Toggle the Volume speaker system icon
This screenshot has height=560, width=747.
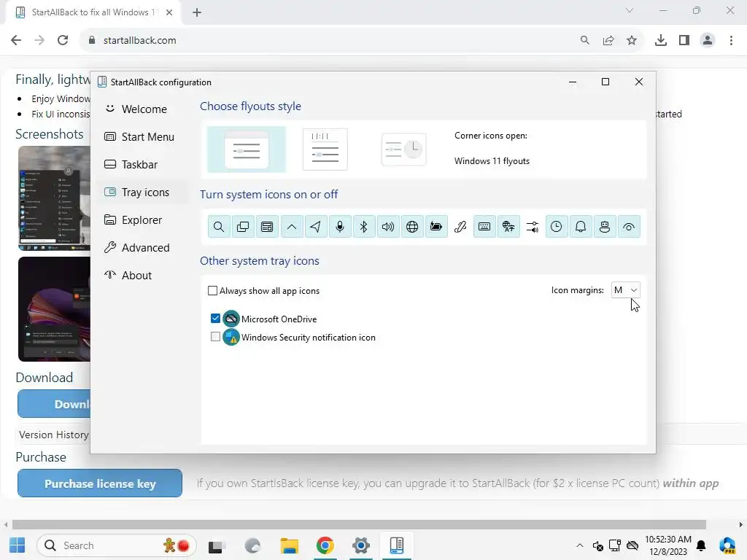[388, 227]
